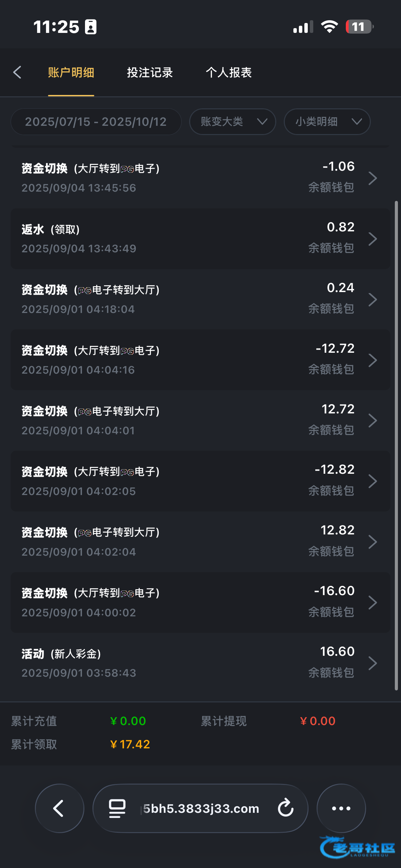Image resolution: width=401 pixels, height=868 pixels.
Task: Open details arrow for the 16.60 新人彩金 entry
Action: pyautogui.click(x=373, y=663)
